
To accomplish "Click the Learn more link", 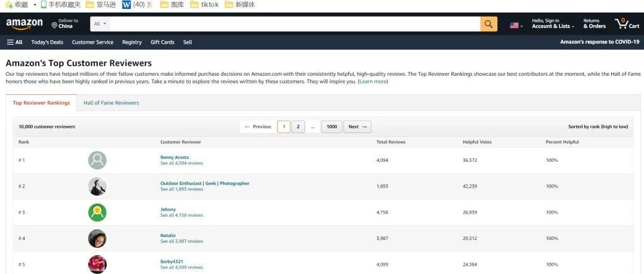I will 373,81.
